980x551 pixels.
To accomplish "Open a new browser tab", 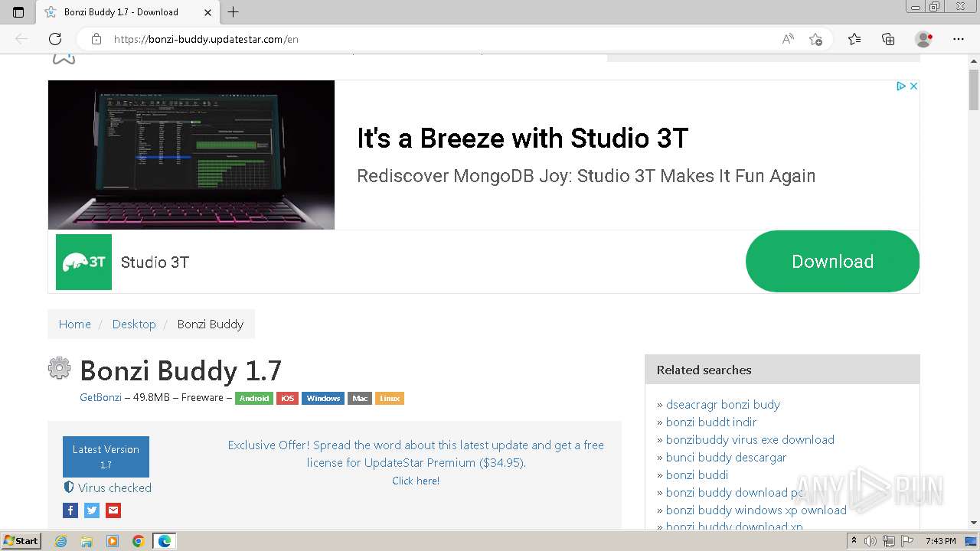I will point(234,12).
